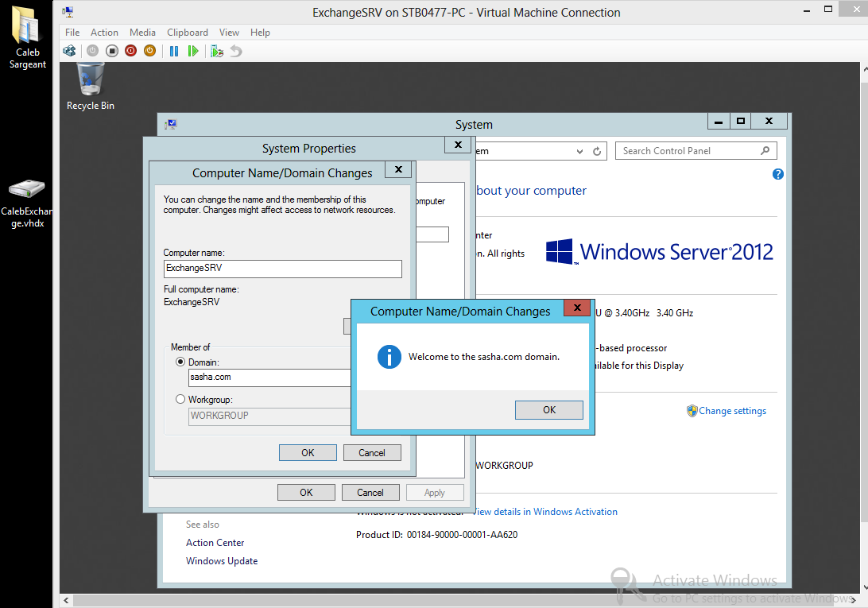Image resolution: width=868 pixels, height=608 pixels.
Task: Click OK in the Welcome message box
Action: tap(549, 410)
